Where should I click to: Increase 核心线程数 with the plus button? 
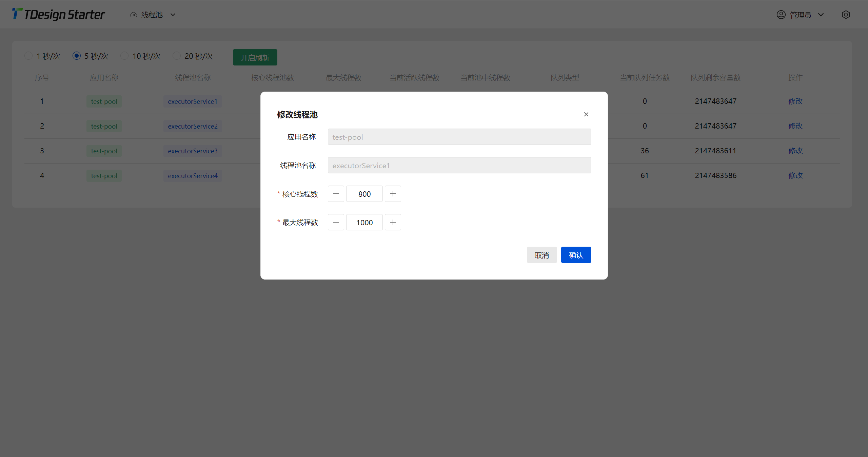[x=393, y=194]
